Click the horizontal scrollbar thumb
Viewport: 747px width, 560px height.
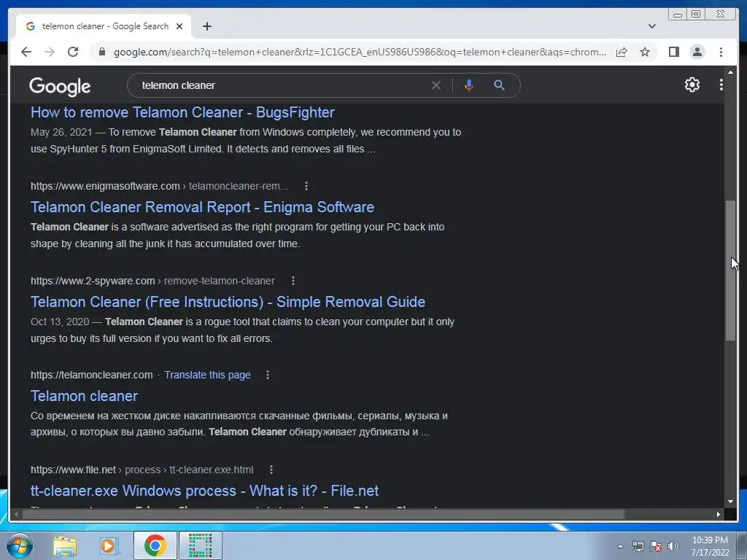323,514
